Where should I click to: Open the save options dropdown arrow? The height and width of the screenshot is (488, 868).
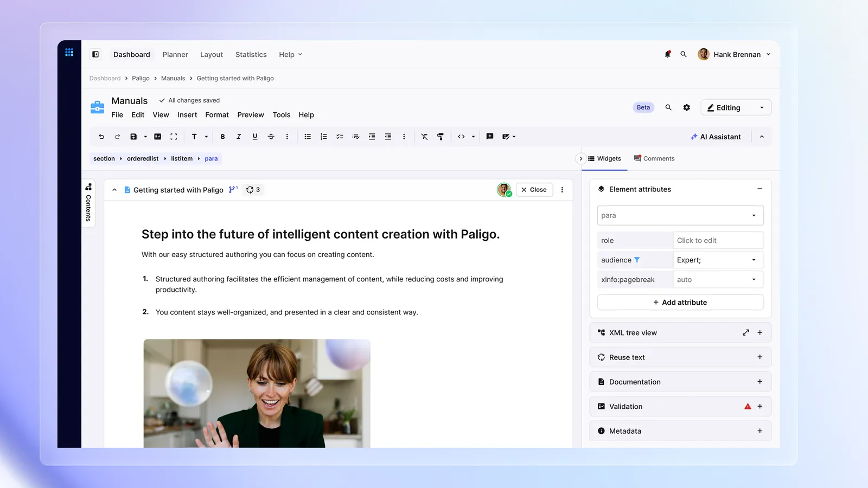145,137
